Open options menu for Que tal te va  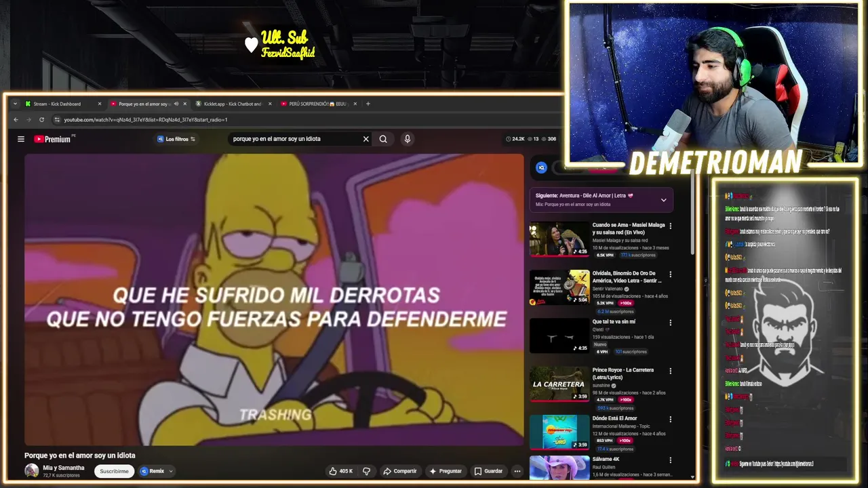671,323
